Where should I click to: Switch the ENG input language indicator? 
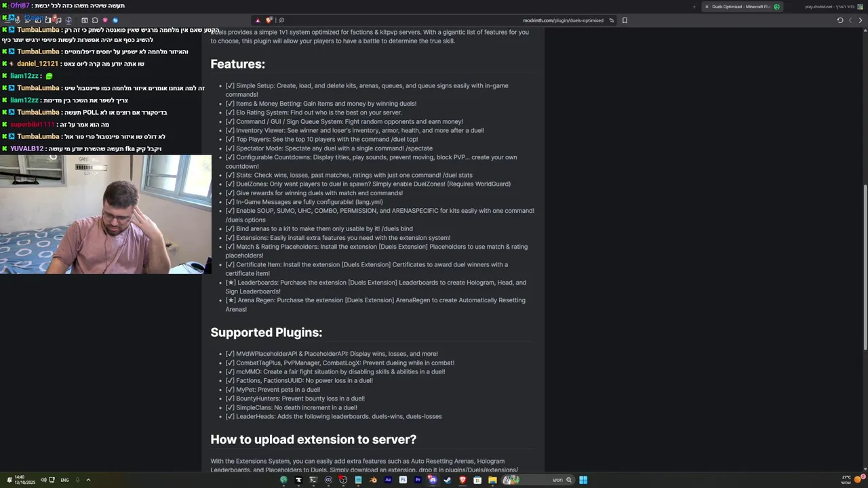64,480
